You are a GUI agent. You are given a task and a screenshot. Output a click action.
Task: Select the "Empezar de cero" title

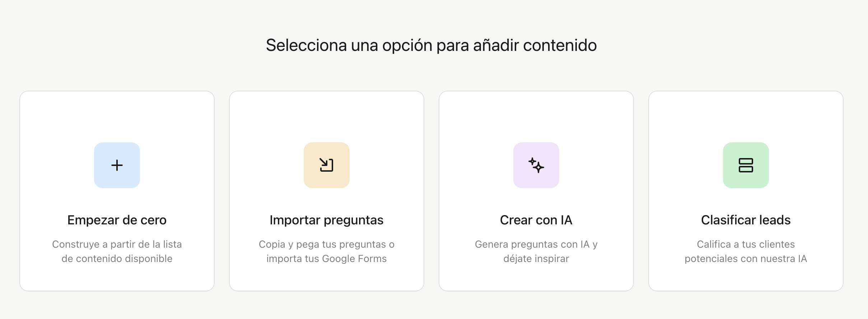[117, 220]
